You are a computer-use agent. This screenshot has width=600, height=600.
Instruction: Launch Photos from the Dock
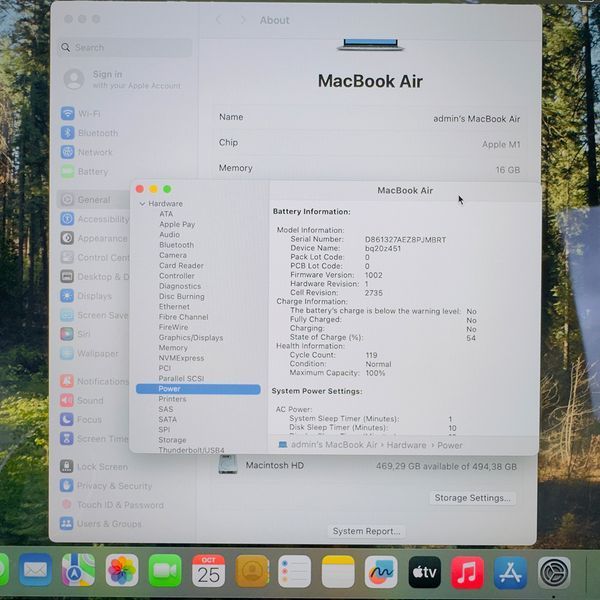(x=122, y=571)
